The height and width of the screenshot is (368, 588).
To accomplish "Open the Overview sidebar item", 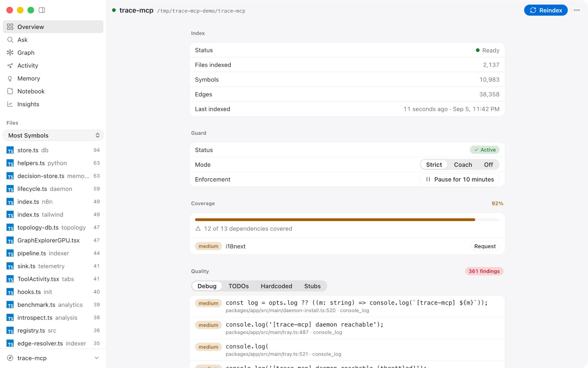I will click(x=53, y=27).
